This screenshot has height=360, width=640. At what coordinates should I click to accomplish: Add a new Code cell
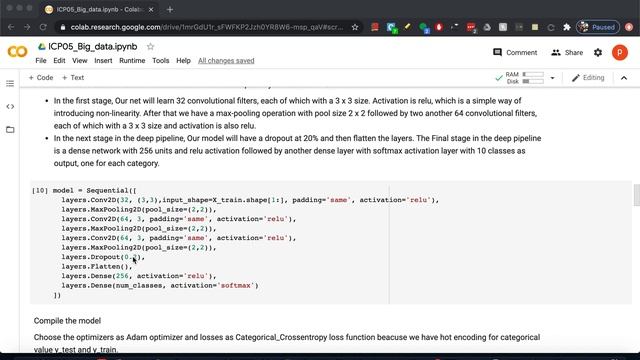tap(41, 78)
